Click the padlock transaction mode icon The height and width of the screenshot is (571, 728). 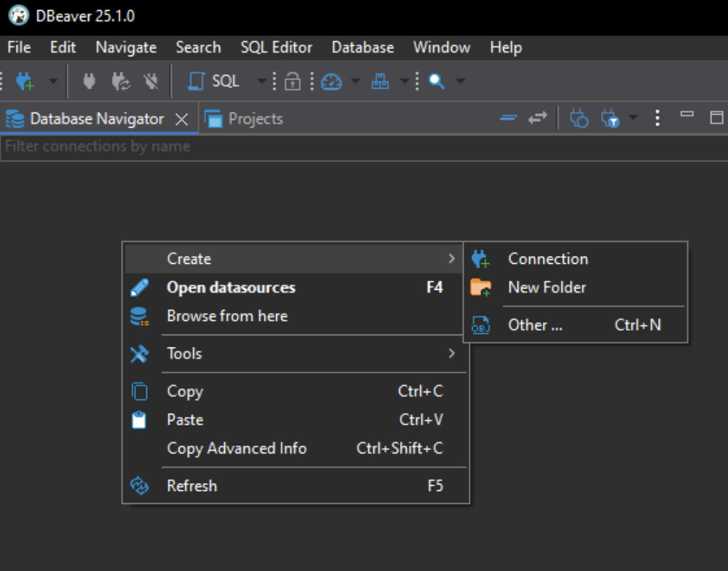coord(292,81)
